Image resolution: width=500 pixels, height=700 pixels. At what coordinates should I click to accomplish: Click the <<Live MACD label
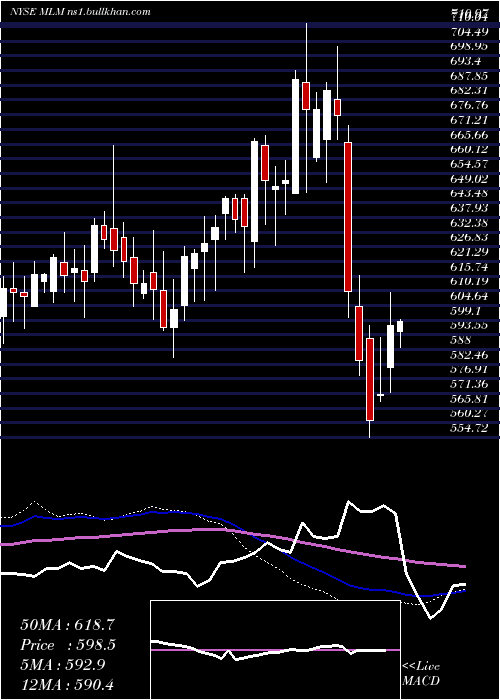point(421,674)
